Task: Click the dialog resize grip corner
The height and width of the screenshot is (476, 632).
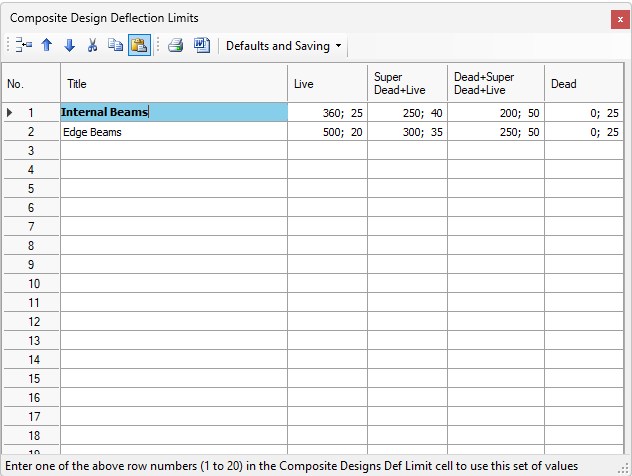Action: [x=624, y=469]
